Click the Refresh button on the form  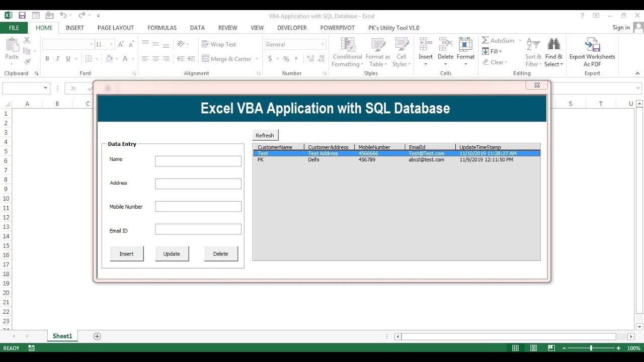click(265, 135)
